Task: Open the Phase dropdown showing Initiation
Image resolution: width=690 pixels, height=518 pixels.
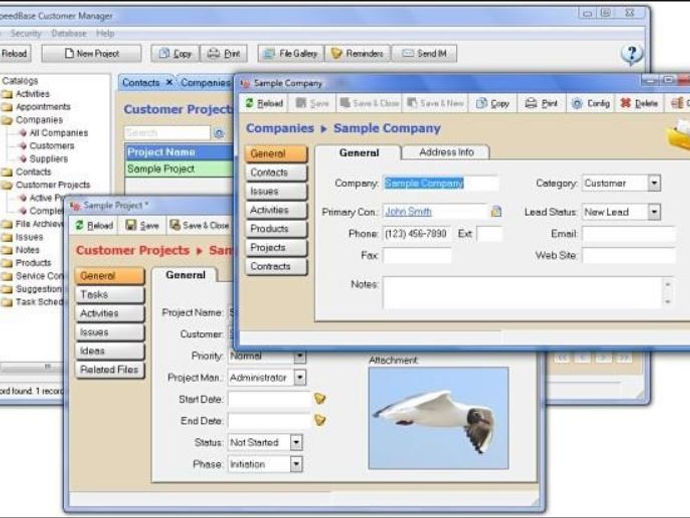Action: pyautogui.click(x=296, y=464)
